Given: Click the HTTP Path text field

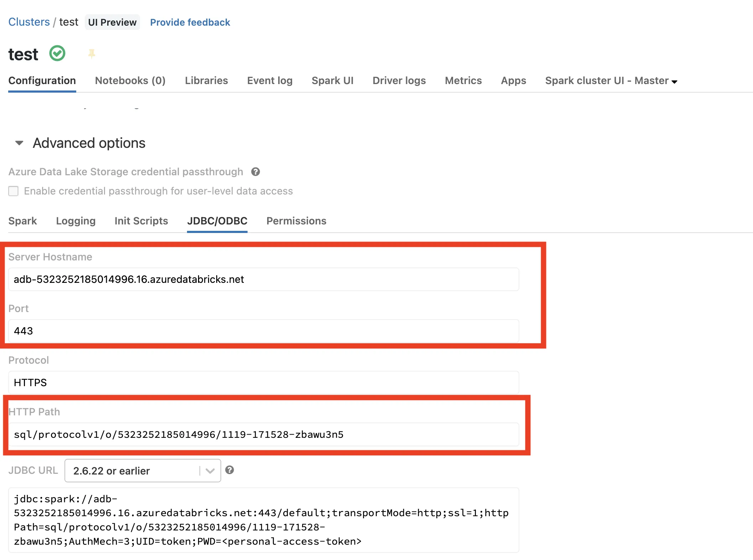Looking at the screenshot, I should [x=264, y=434].
